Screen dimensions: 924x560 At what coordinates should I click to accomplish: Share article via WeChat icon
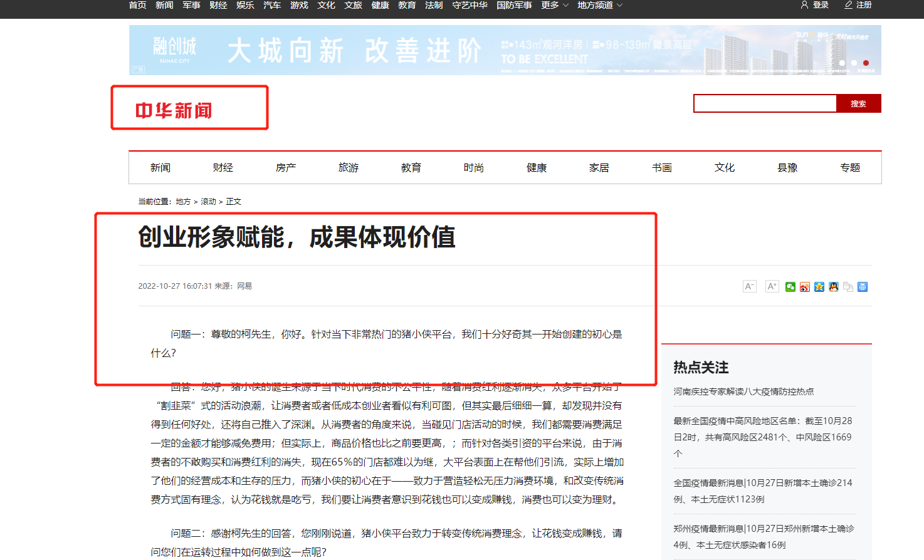pos(790,287)
